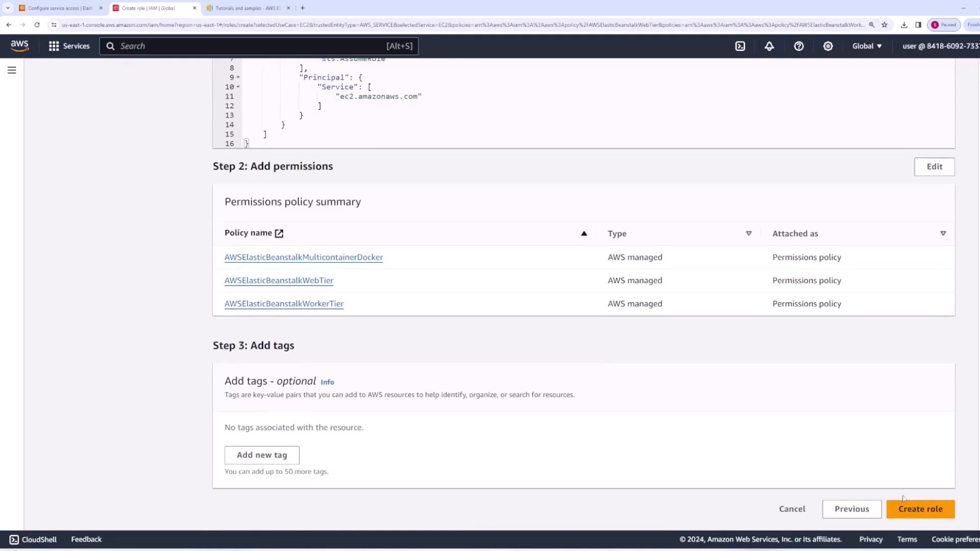Click the Finish update button in browser

pyautogui.click(x=972, y=24)
